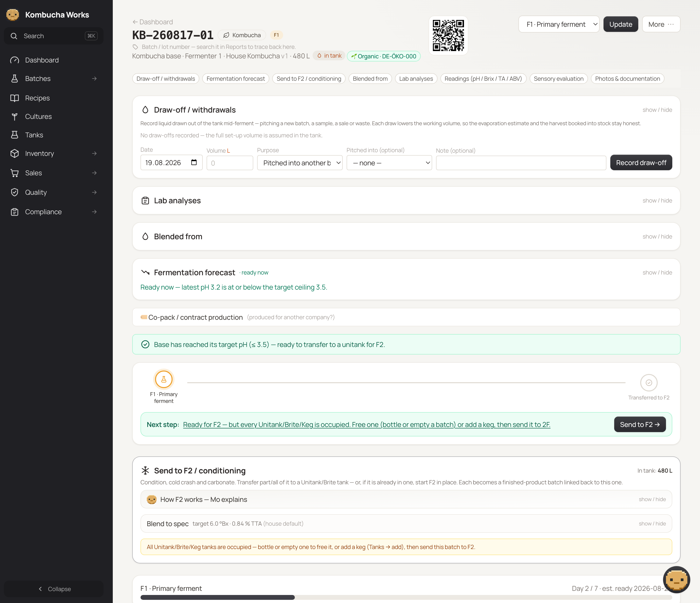Click the Co-pack label icon
The height and width of the screenshot is (603, 700).
144,317
